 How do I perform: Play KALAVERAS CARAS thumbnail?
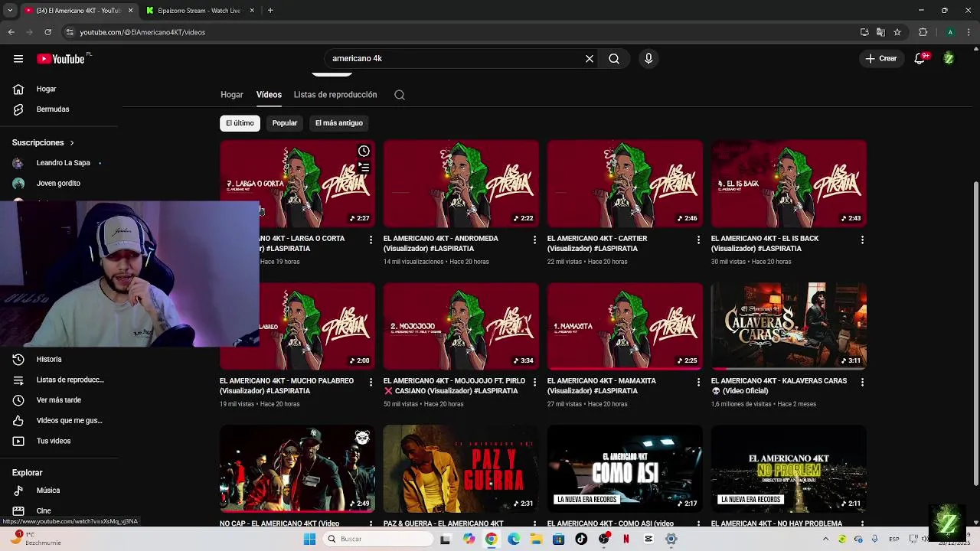tap(789, 326)
